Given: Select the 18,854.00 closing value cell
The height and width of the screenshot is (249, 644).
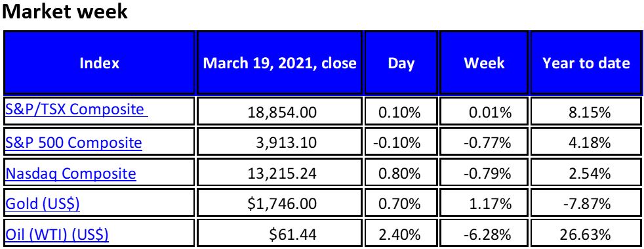Looking at the screenshot, I should point(279,112).
